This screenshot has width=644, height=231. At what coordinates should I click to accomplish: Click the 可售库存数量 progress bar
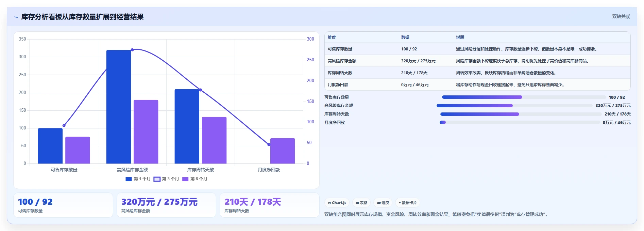pyautogui.click(x=524, y=97)
